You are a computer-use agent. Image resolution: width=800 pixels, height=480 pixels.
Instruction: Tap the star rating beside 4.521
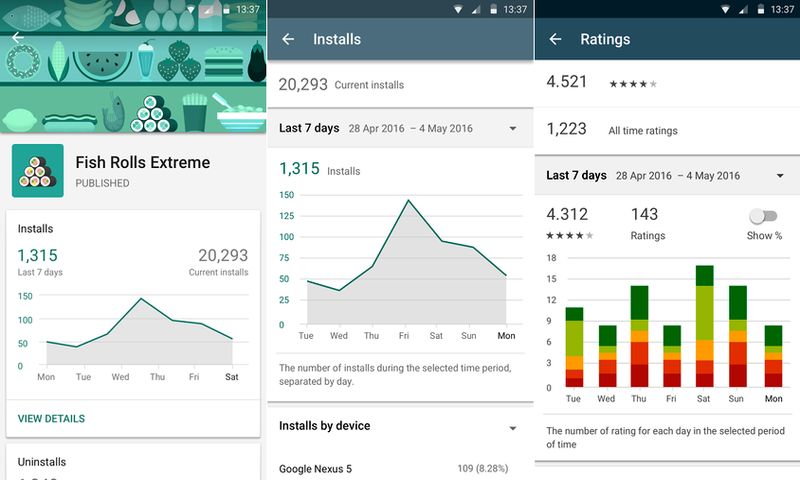pyautogui.click(x=633, y=84)
